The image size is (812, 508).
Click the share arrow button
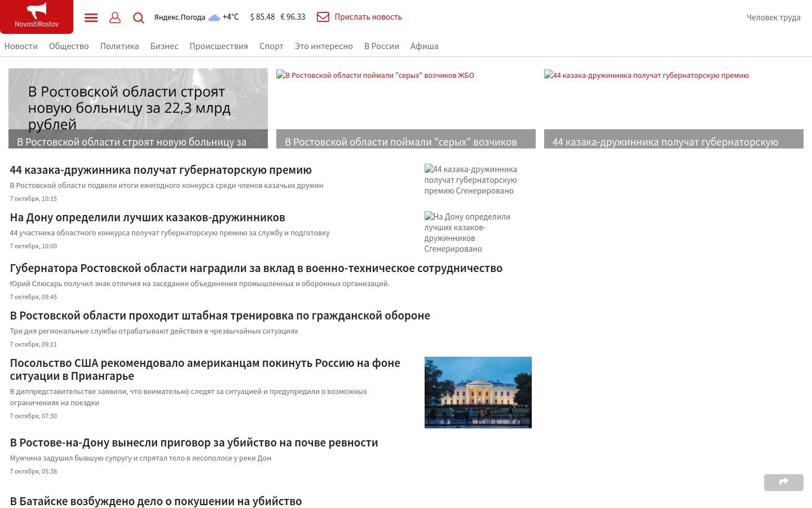tap(784, 482)
